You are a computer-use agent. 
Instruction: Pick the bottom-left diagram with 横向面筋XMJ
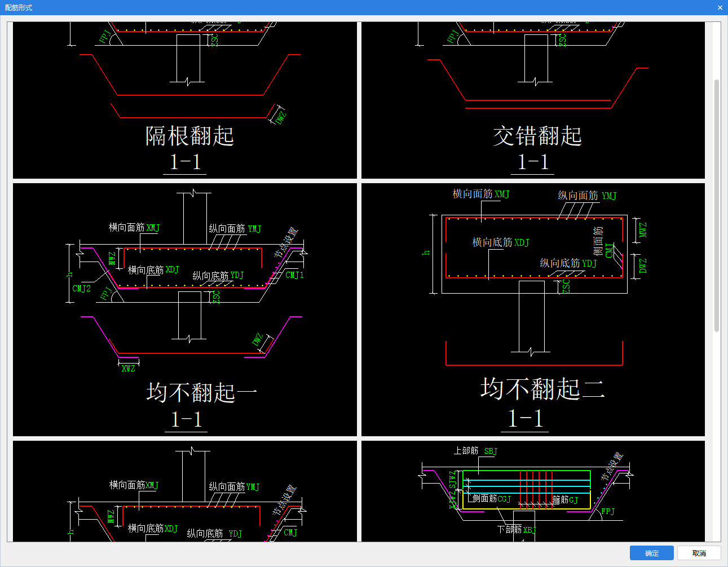coord(185,491)
